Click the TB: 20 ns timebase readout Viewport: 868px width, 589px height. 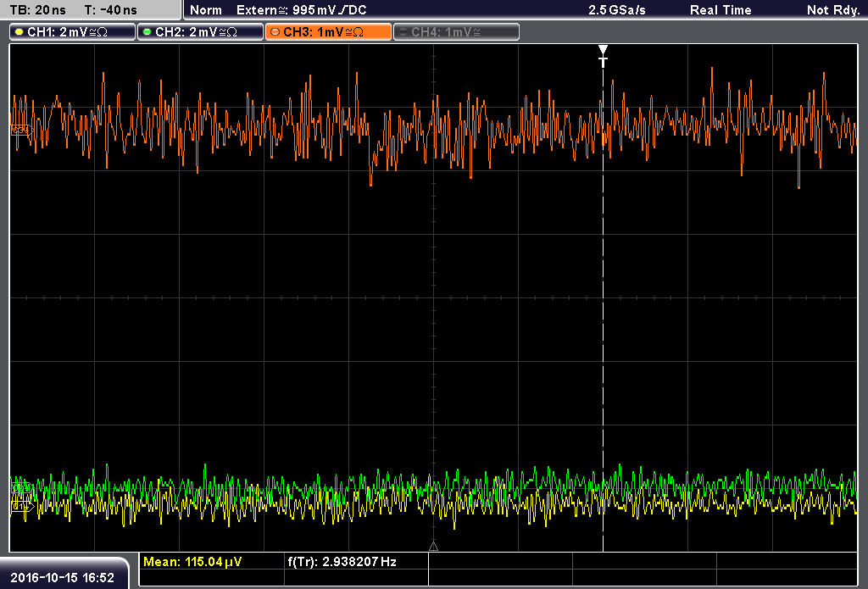(x=38, y=10)
